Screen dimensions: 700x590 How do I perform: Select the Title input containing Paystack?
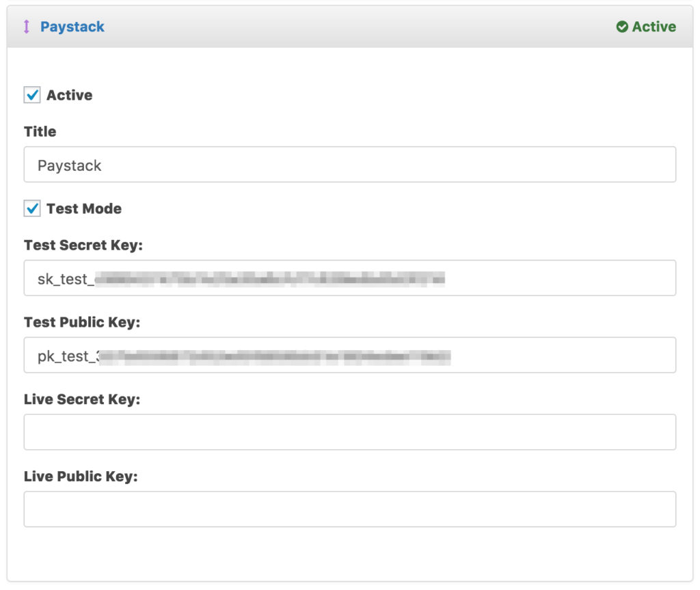(x=350, y=165)
